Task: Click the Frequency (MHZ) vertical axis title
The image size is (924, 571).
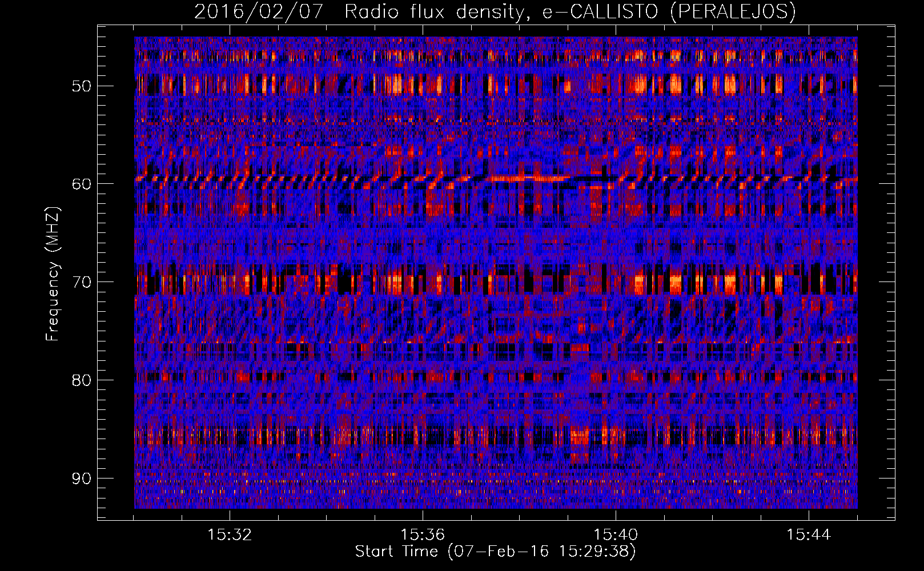Action: 53,274
